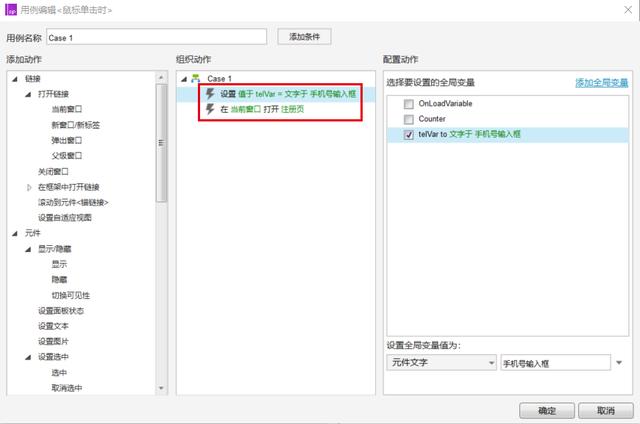Click lightning icon of 打开 注册页 action

(x=210, y=108)
